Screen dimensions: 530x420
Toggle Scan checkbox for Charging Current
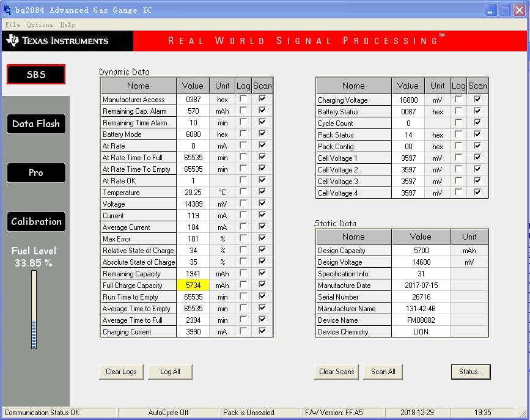pyautogui.click(x=262, y=331)
